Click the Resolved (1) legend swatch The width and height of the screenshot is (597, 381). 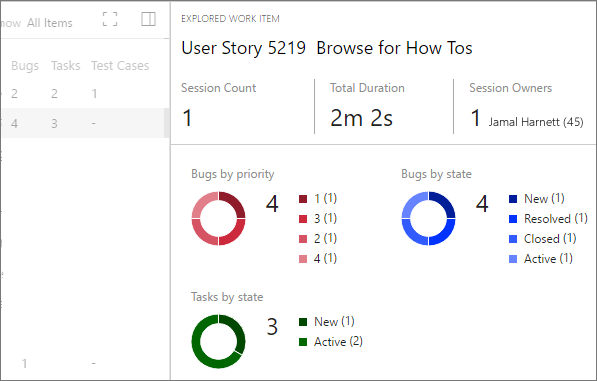coord(513,219)
